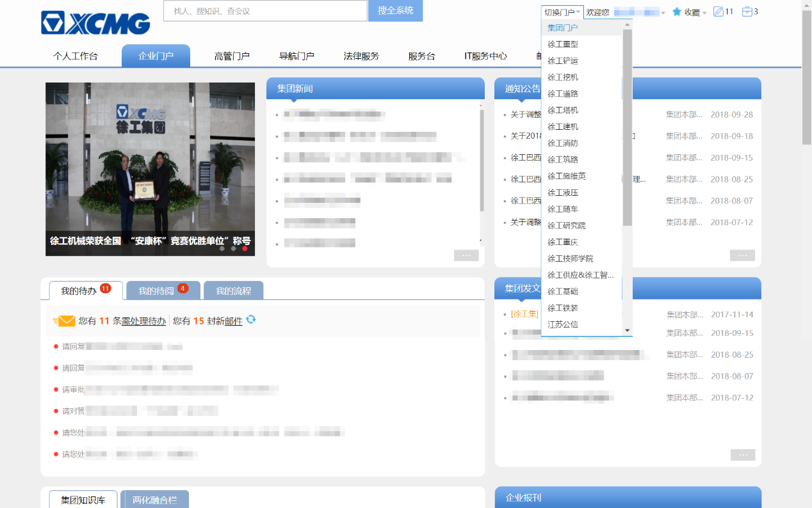The height and width of the screenshot is (508, 812).
Task: Click the star favorites icon
Action: 677,12
